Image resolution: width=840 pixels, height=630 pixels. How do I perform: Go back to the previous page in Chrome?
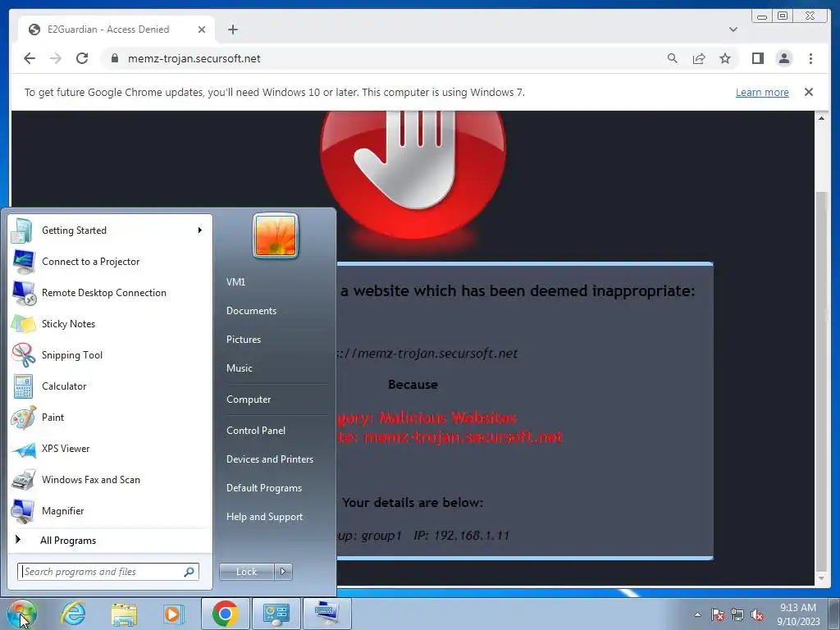pyautogui.click(x=30, y=58)
